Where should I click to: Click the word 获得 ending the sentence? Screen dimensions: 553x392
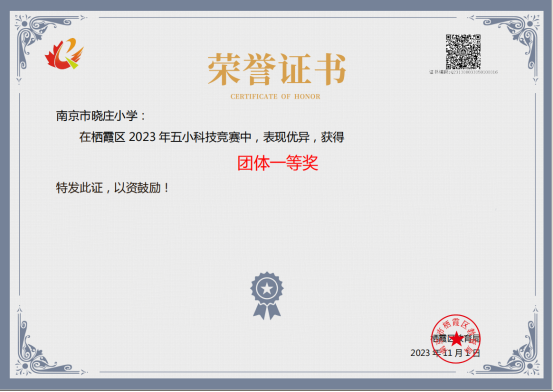coord(333,137)
